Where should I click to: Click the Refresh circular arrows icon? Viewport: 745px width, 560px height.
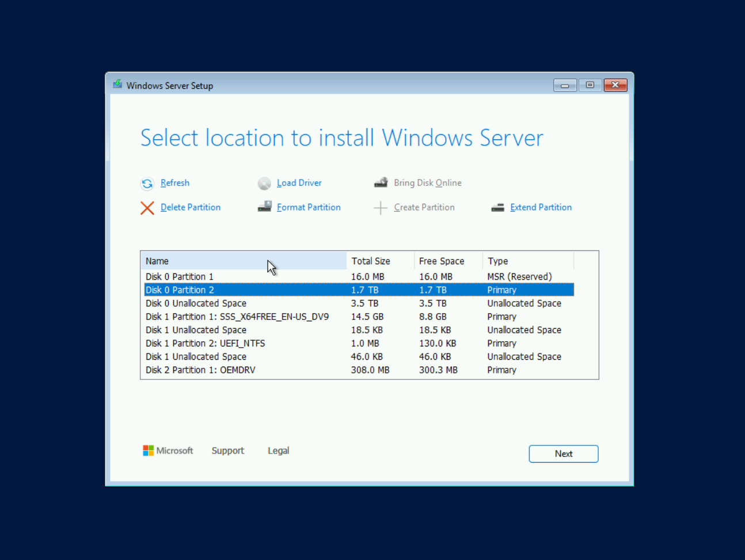coord(147,183)
